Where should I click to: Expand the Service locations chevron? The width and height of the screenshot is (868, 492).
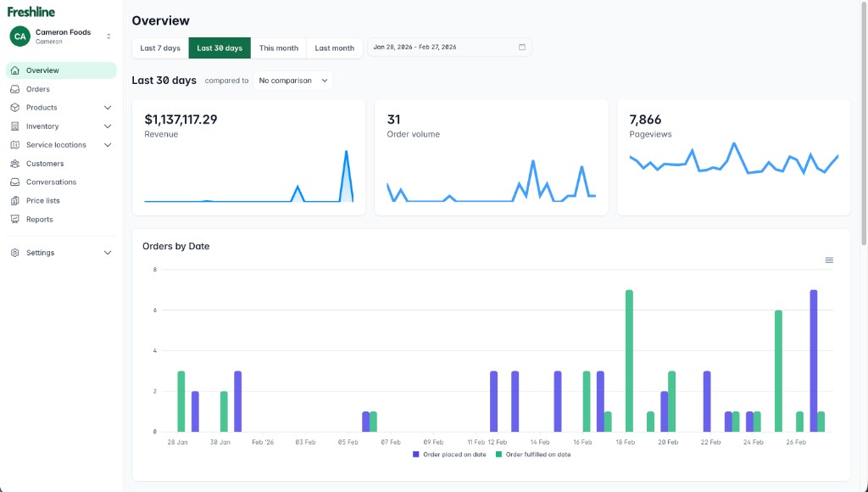108,144
